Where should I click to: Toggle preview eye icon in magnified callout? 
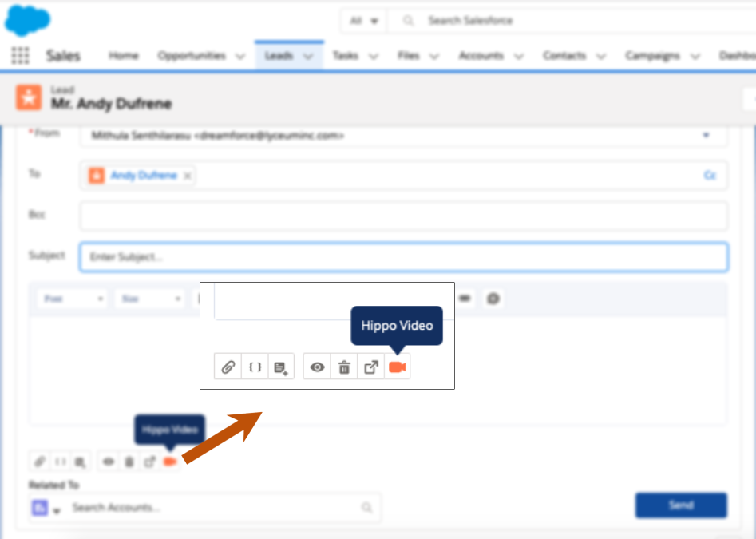click(x=317, y=367)
